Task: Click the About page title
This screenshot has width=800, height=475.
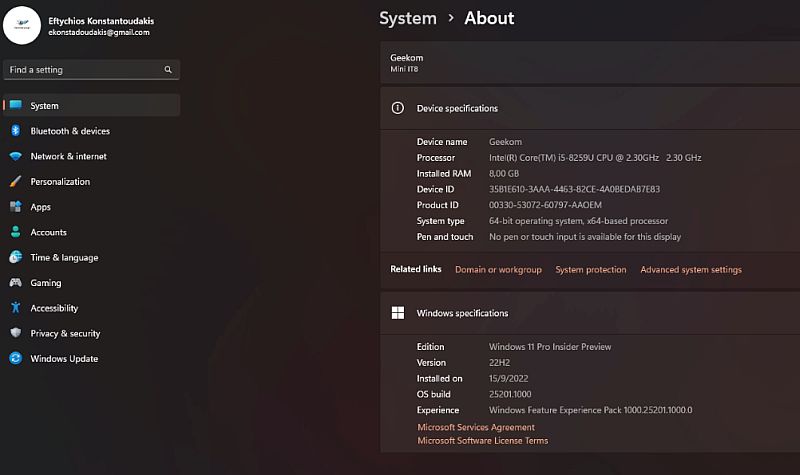Action: coord(489,18)
